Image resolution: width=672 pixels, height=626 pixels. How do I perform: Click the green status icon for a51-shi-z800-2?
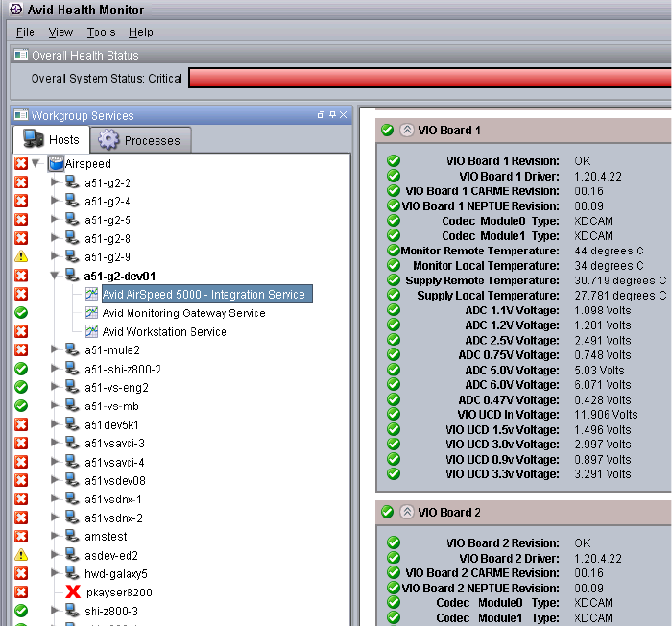[21, 369]
